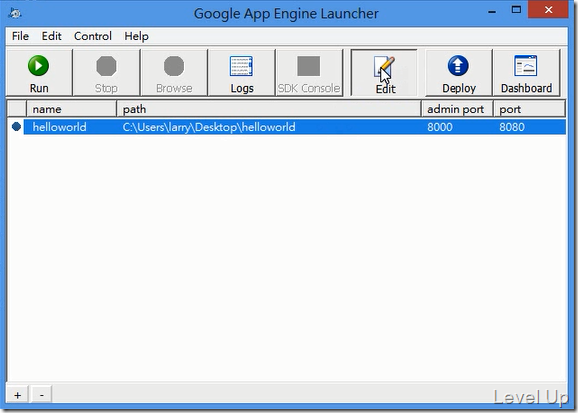The image size is (578, 413).
Task: Minimize the Launcher window
Action: tap(492, 11)
